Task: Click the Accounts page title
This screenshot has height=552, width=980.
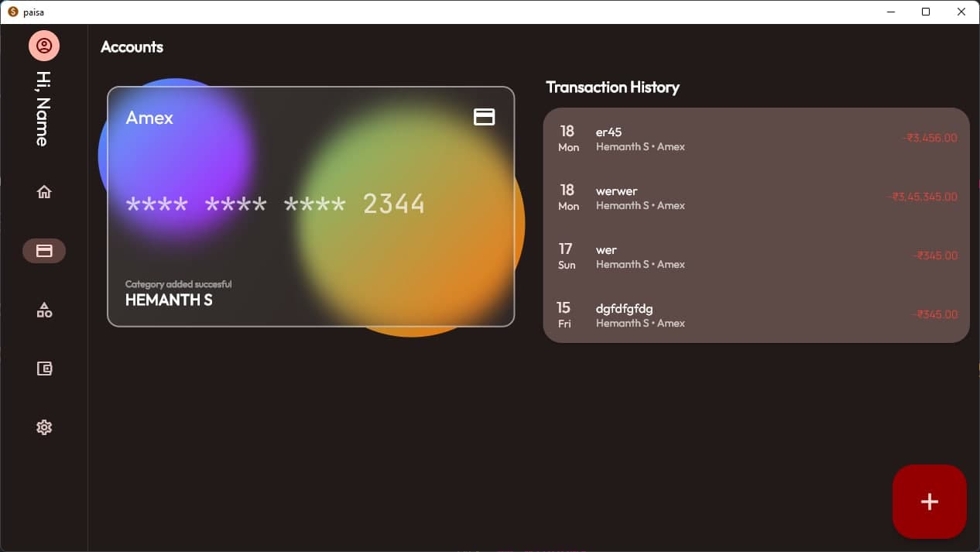Action: click(132, 47)
